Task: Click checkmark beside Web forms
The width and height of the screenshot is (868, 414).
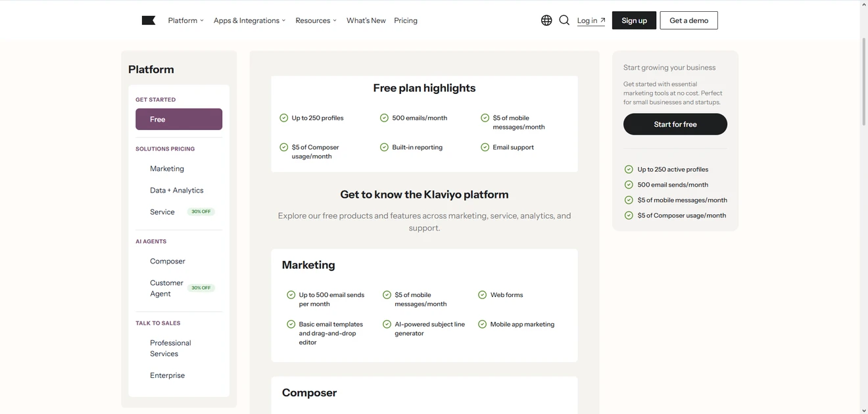Action: point(483,295)
